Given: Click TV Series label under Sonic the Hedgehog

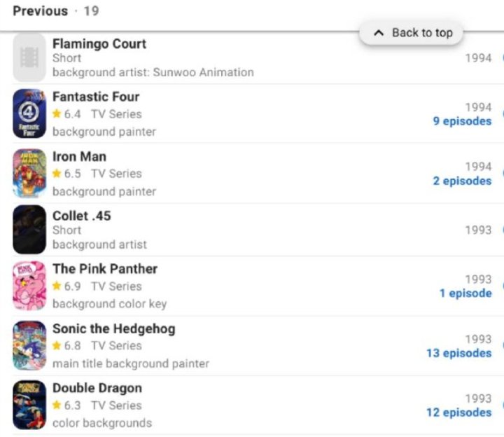Looking at the screenshot, I should coord(116,346).
